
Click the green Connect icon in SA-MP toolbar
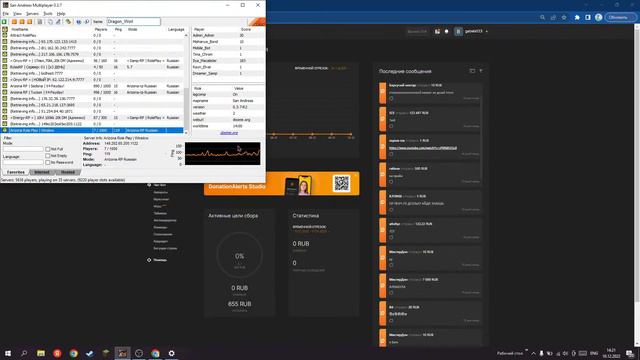tap(4, 22)
